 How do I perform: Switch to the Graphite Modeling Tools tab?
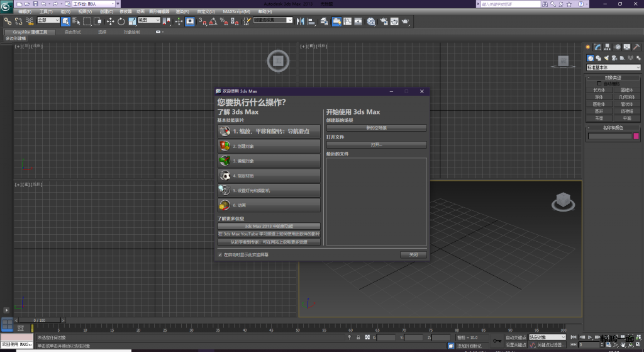(x=30, y=31)
